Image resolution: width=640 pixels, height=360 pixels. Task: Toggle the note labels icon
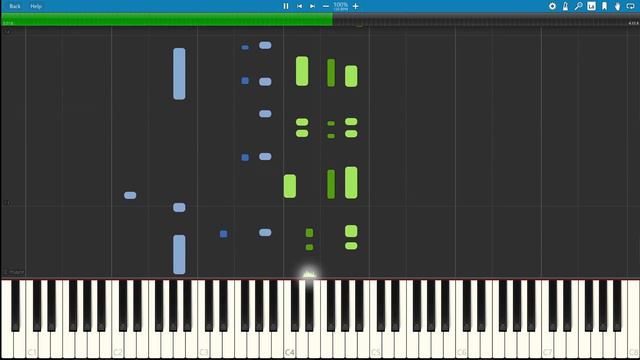tap(591, 6)
